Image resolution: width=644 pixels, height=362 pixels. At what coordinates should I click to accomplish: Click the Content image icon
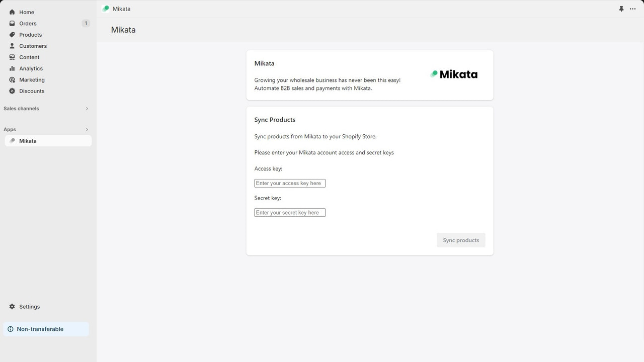point(12,57)
